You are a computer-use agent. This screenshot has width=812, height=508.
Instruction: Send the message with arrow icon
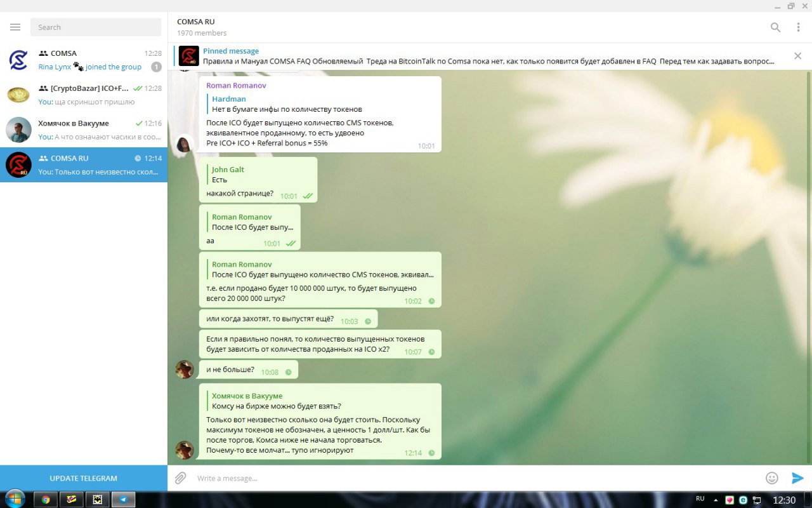point(797,478)
